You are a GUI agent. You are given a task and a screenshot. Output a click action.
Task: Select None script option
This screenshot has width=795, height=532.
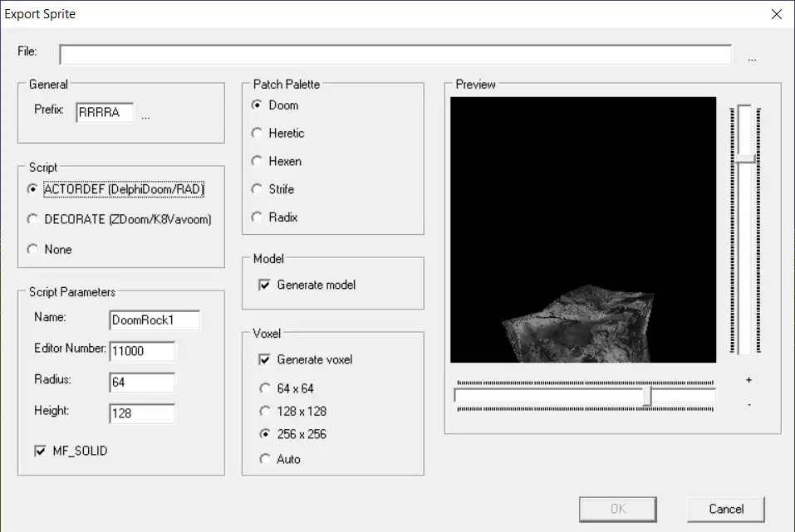click(x=50, y=249)
